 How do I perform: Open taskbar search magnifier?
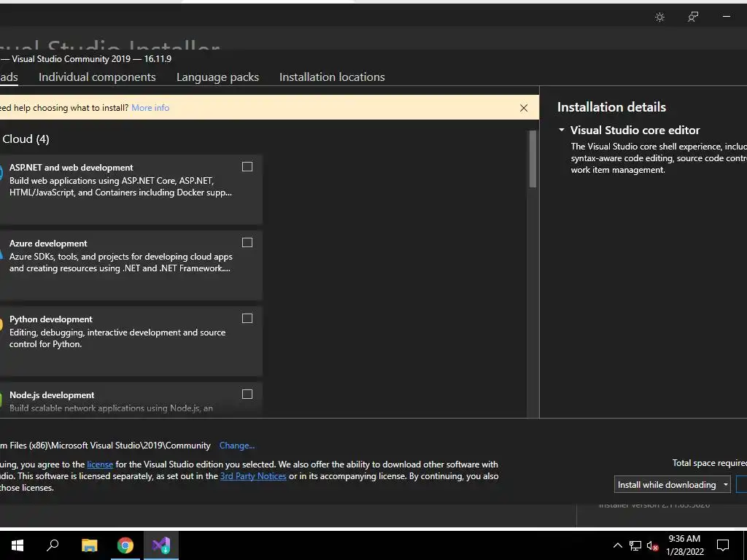[x=53, y=545]
